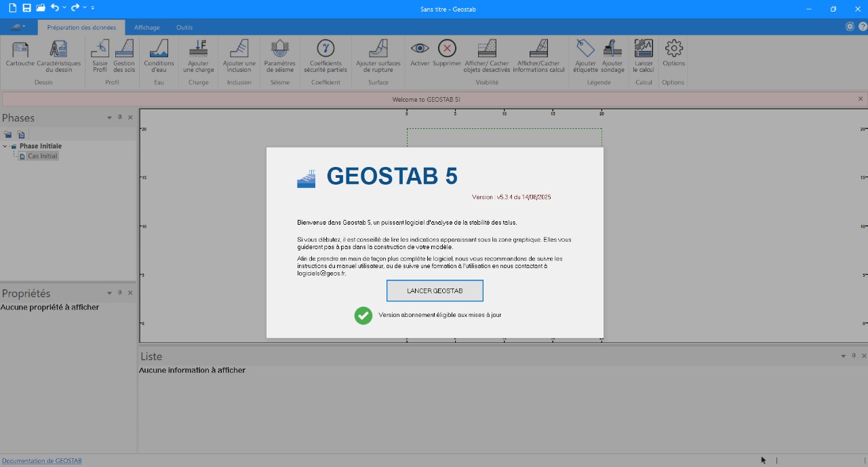Open Coefficients sécurité partiels
The height and width of the screenshot is (467, 868).
(325, 56)
